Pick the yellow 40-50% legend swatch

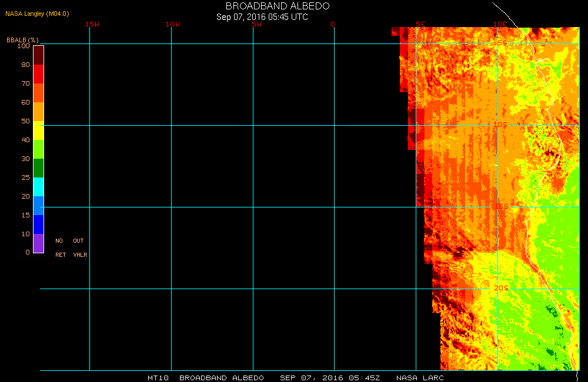38,130
